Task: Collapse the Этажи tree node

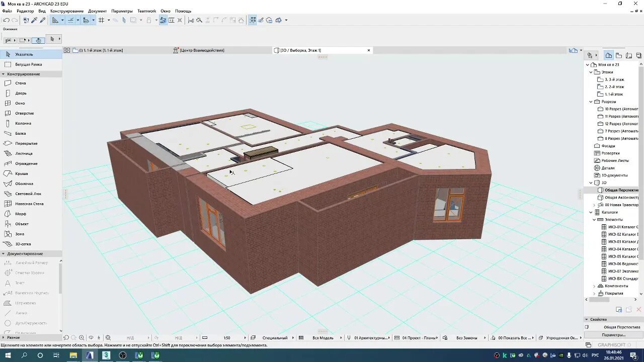Action: point(591,72)
